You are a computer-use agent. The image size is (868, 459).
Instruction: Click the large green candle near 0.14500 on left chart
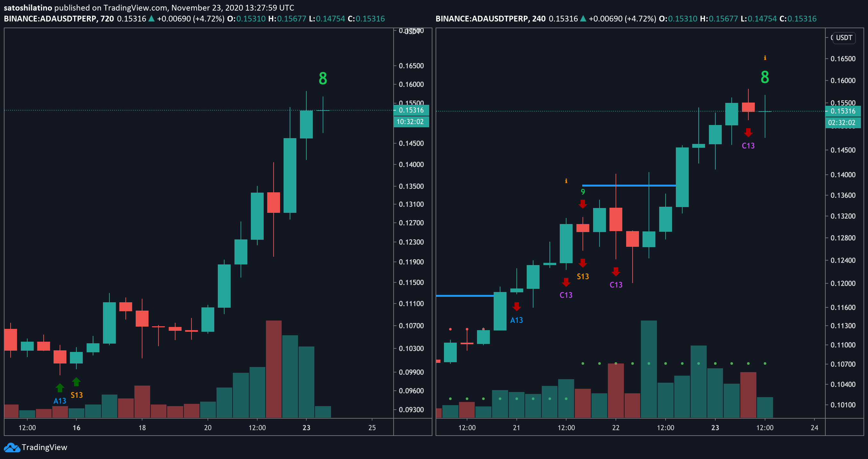point(290,175)
